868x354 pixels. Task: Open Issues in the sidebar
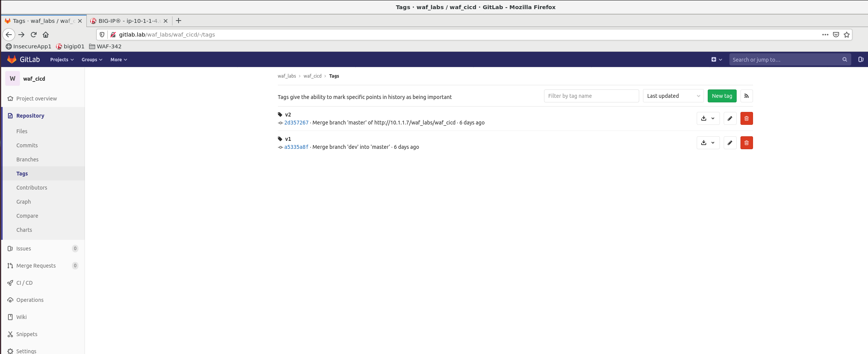coord(24,249)
